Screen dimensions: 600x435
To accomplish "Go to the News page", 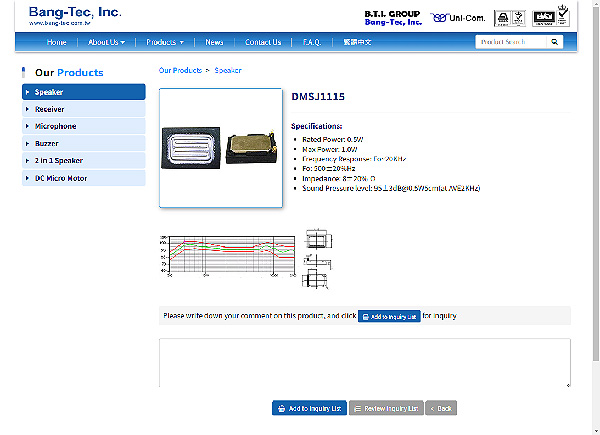I will (x=214, y=42).
